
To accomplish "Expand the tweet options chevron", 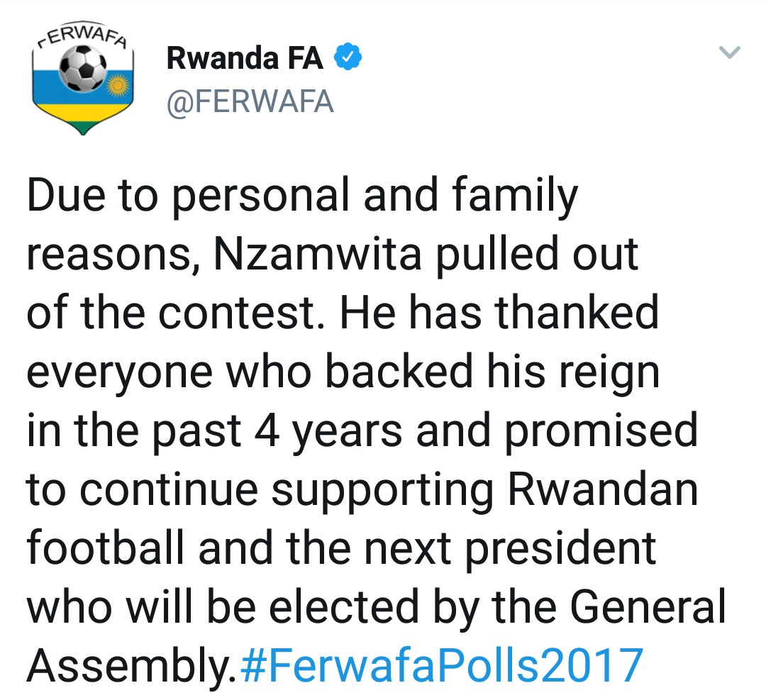I will tap(730, 52).
